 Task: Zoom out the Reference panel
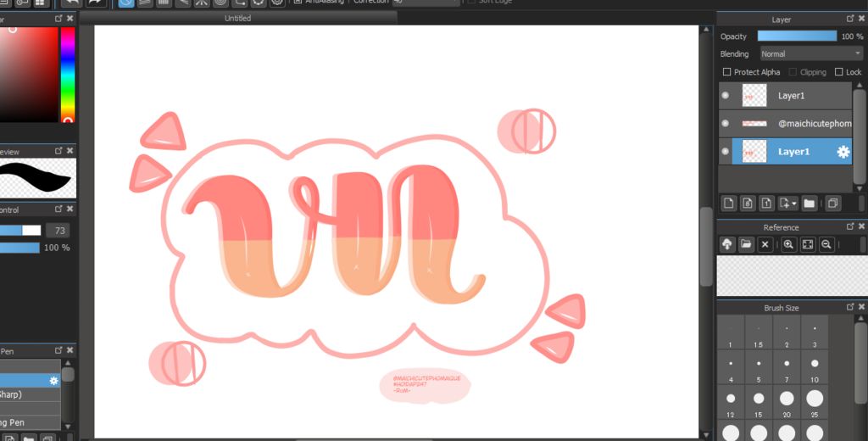tap(826, 244)
